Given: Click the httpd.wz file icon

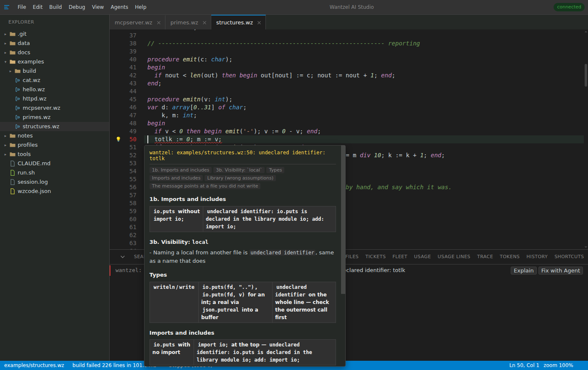Looking at the screenshot, I should (18, 99).
